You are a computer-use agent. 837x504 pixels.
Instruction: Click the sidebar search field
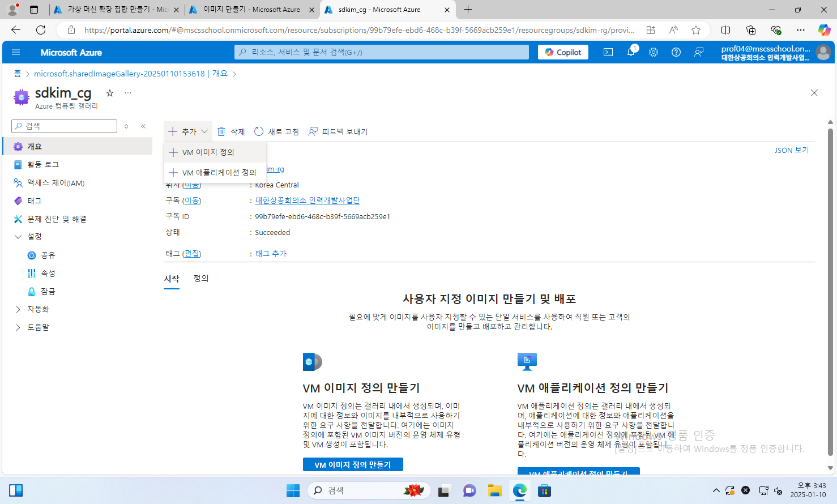(x=64, y=126)
